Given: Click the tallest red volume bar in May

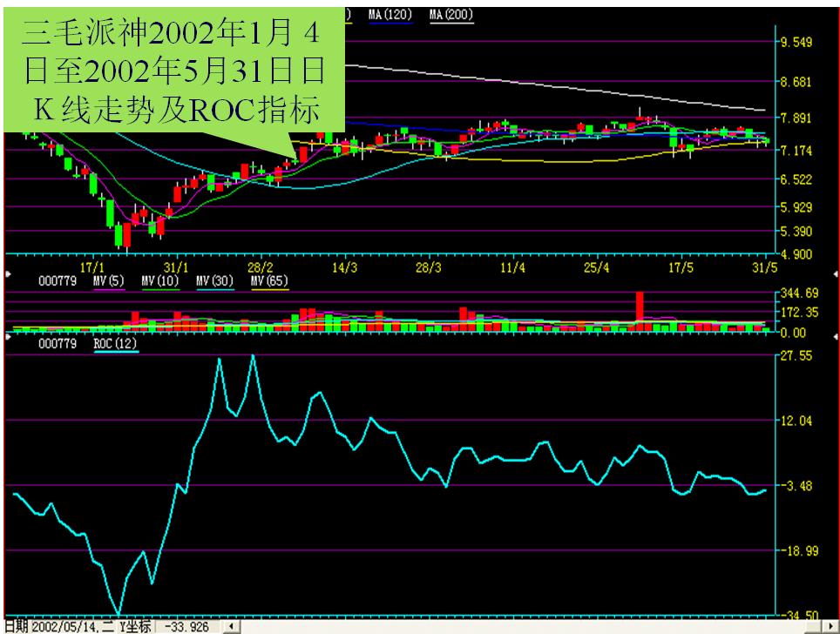Looking at the screenshot, I should click(x=639, y=312).
